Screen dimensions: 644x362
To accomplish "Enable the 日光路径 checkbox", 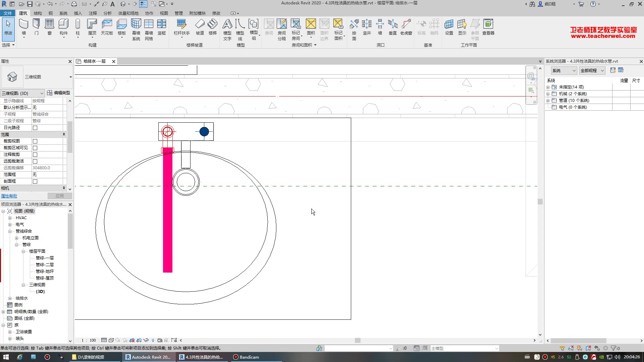I will coord(35,128).
